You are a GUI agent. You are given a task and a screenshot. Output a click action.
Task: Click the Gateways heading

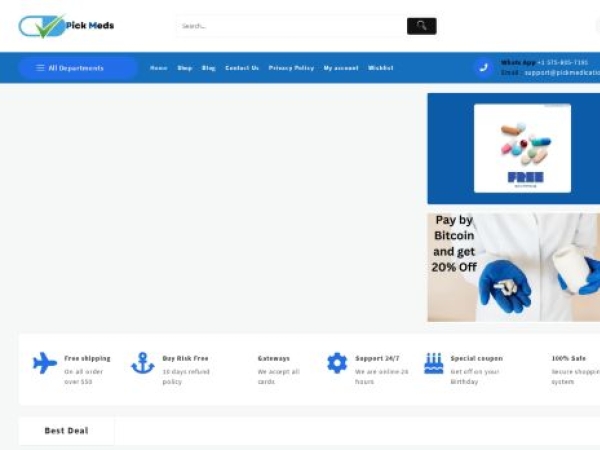click(274, 359)
